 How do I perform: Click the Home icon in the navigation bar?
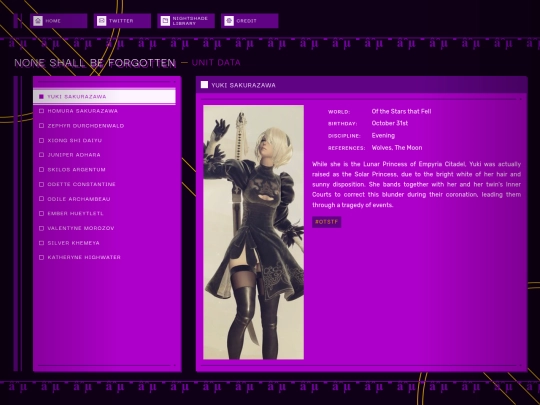(x=38, y=21)
